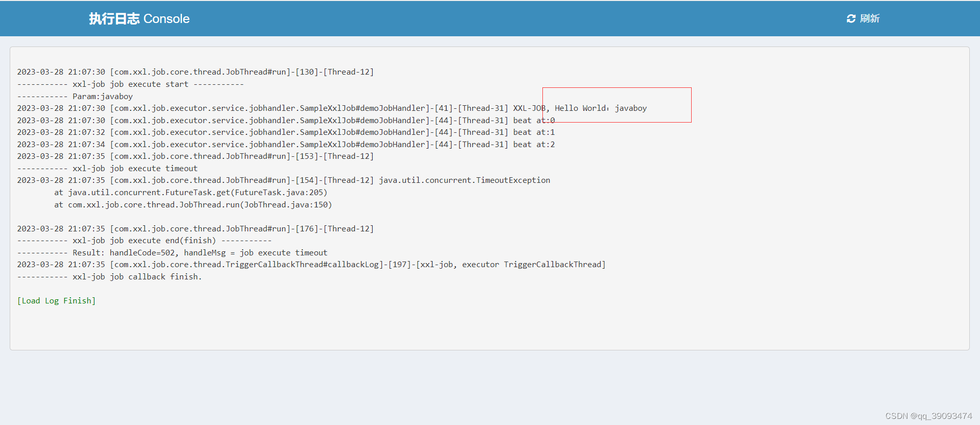Viewport: 980px width, 425px height.
Task: Click the 刷新 refresh label
Action: tap(870, 18)
